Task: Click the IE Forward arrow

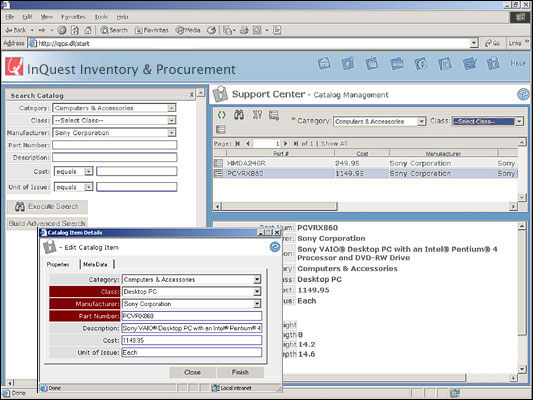Action: pyautogui.click(x=42, y=30)
